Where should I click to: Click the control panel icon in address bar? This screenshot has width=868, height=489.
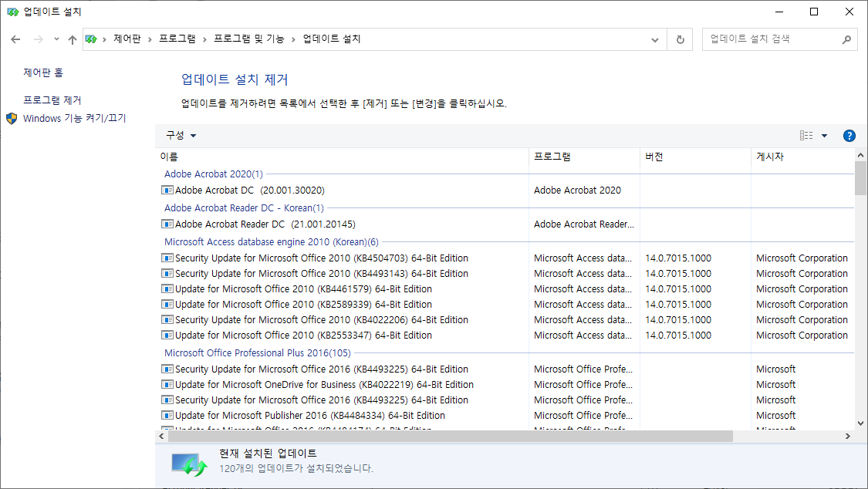coord(91,39)
